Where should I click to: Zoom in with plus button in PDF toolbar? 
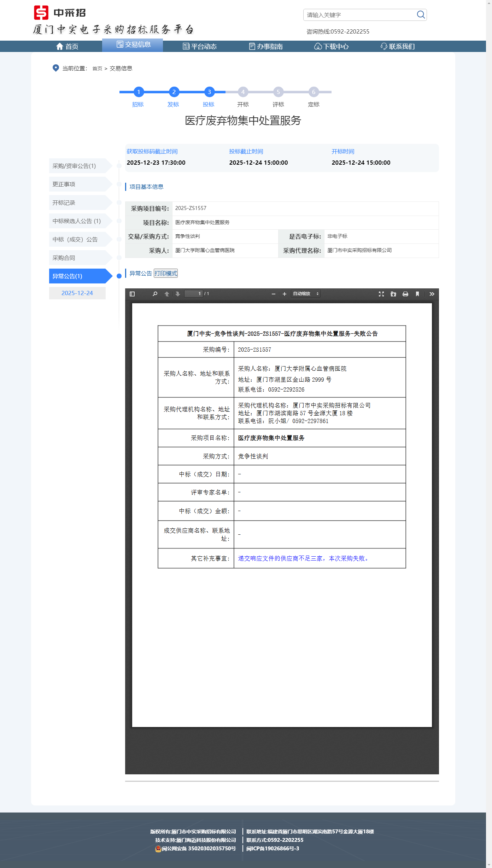click(285, 294)
